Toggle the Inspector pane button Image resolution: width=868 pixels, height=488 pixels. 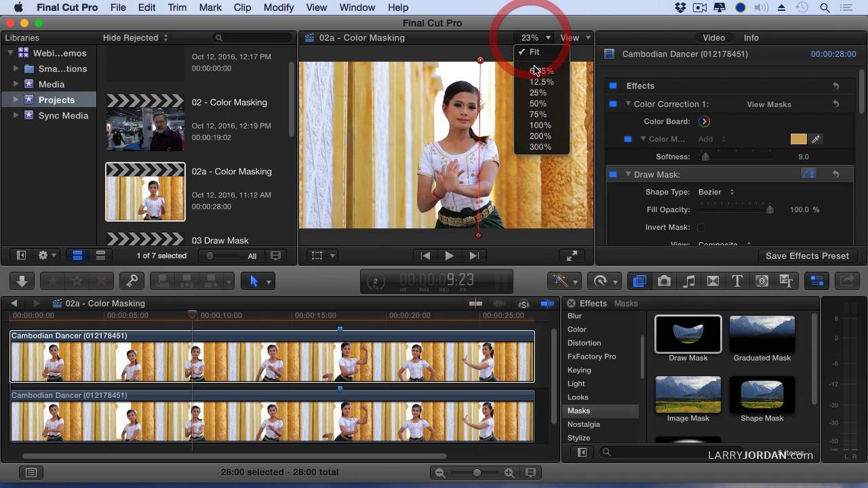[816, 281]
